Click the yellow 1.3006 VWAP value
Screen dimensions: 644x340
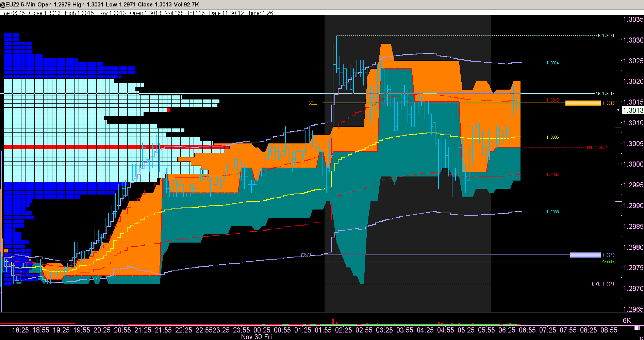tap(552, 137)
